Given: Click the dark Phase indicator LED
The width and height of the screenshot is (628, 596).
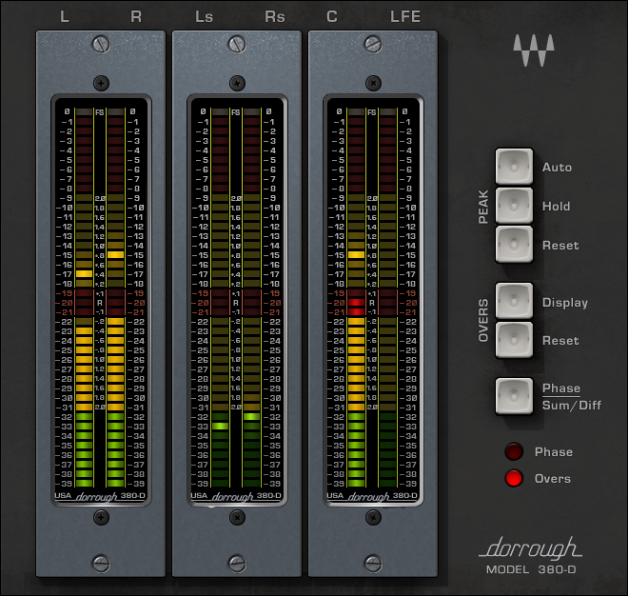Looking at the screenshot, I should (513, 451).
